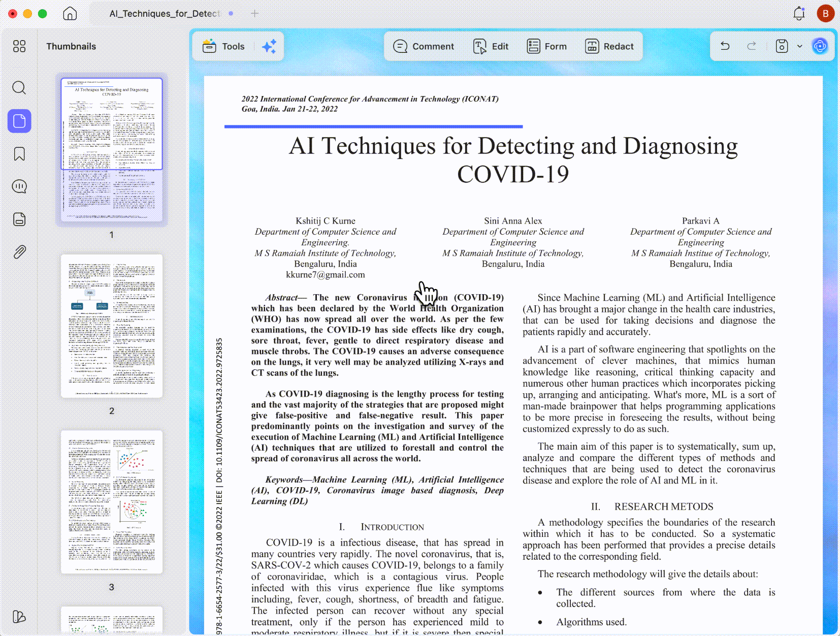Image resolution: width=840 pixels, height=636 pixels.
Task: Open the Form tools
Action: click(547, 46)
